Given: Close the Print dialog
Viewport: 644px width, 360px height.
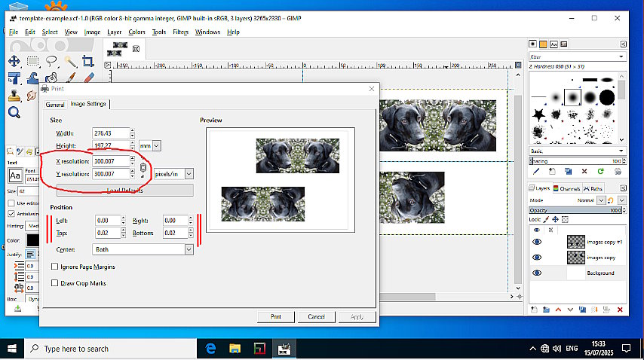Looking at the screenshot, I should [371, 89].
